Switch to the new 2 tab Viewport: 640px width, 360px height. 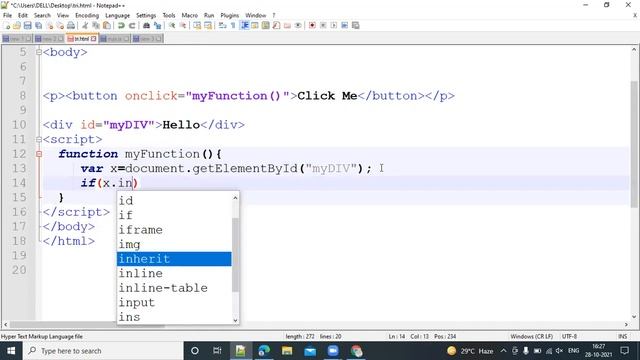coord(49,38)
